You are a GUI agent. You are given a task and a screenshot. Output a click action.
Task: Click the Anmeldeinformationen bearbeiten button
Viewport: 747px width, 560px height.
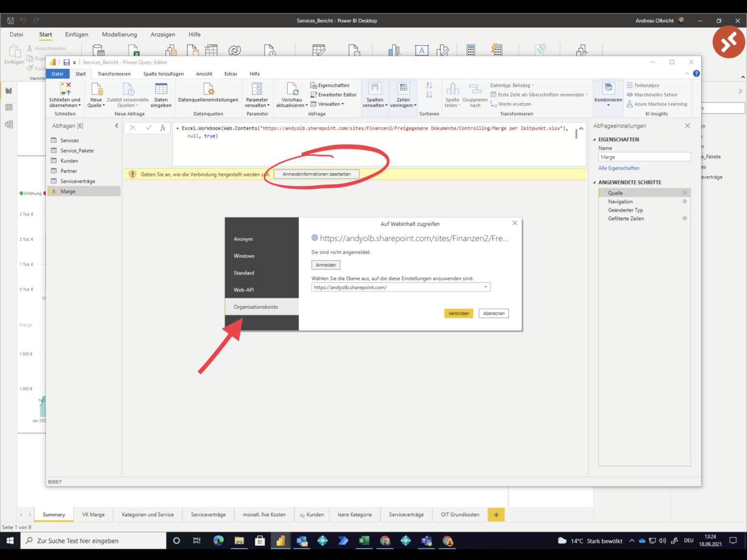click(x=315, y=174)
